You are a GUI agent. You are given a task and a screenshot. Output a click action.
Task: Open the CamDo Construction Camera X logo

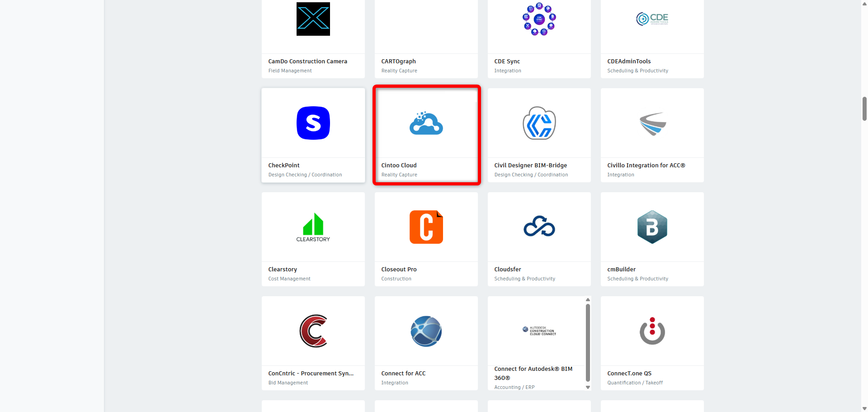[313, 19]
